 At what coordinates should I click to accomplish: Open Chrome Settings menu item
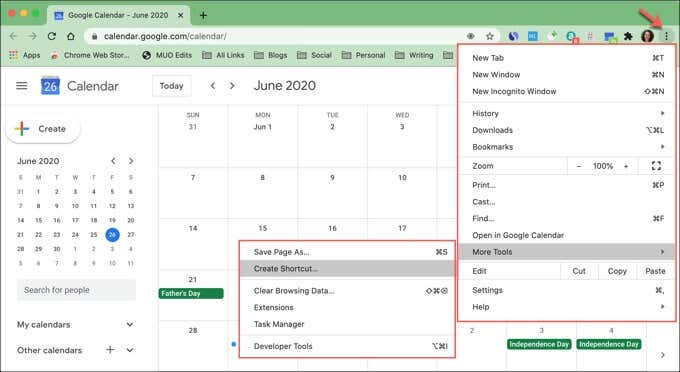(566, 290)
